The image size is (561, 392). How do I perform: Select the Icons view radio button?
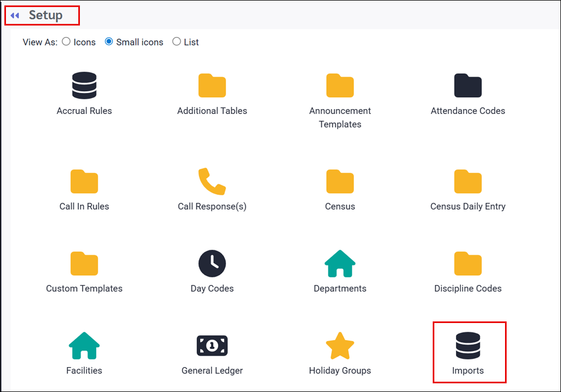point(66,42)
